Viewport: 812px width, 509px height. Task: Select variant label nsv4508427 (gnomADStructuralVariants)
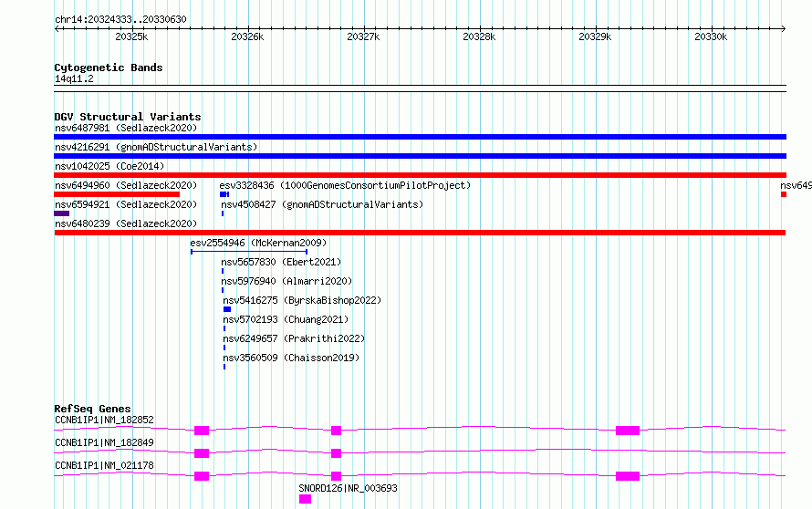click(x=322, y=204)
